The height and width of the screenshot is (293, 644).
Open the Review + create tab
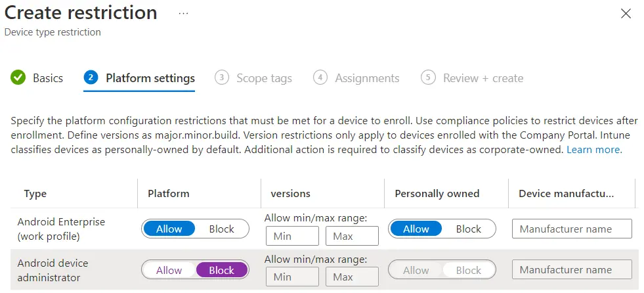[x=483, y=78]
